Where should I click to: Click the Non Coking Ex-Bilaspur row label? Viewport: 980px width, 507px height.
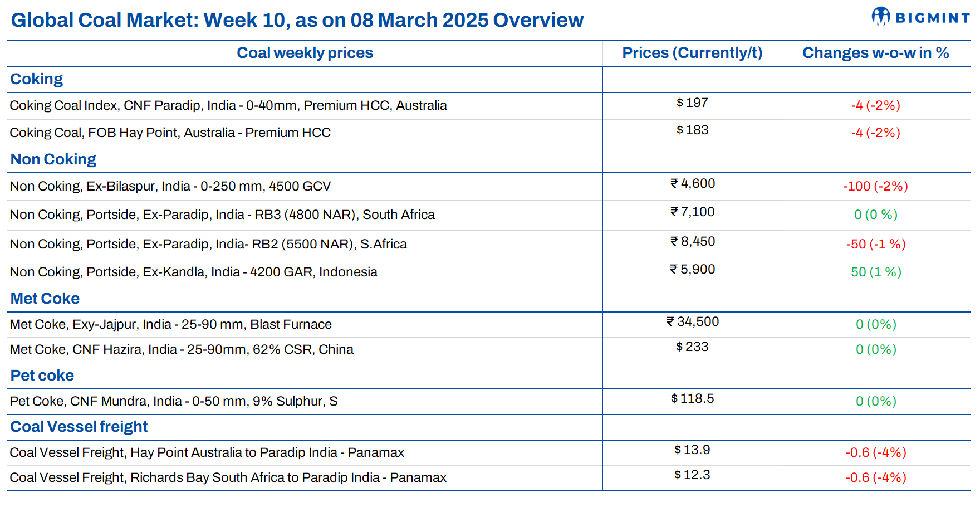(170, 186)
